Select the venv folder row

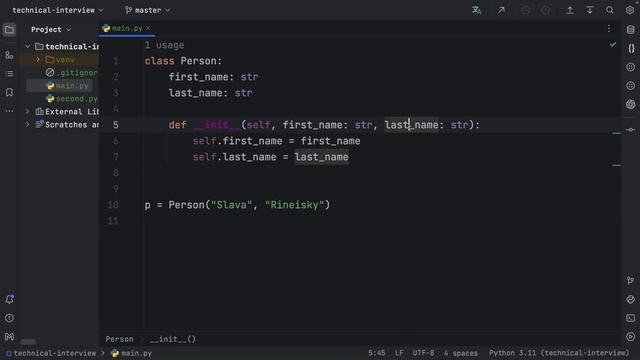coord(60,60)
